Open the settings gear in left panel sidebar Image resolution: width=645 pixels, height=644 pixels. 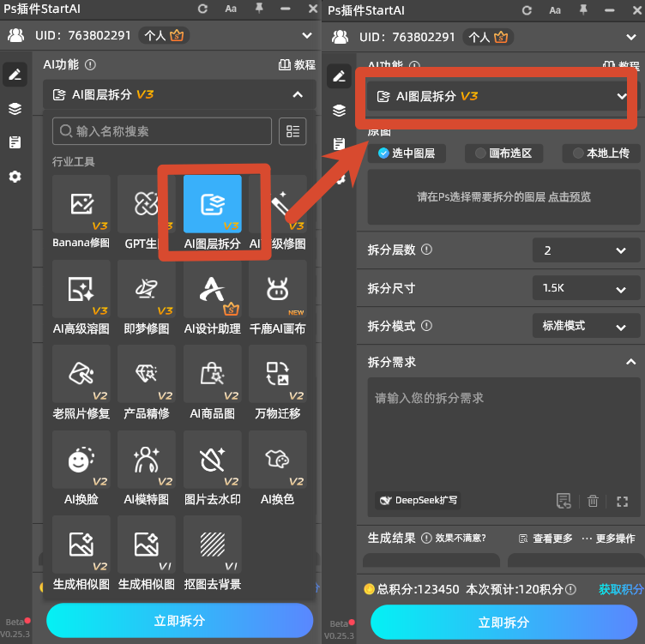pyautogui.click(x=15, y=177)
